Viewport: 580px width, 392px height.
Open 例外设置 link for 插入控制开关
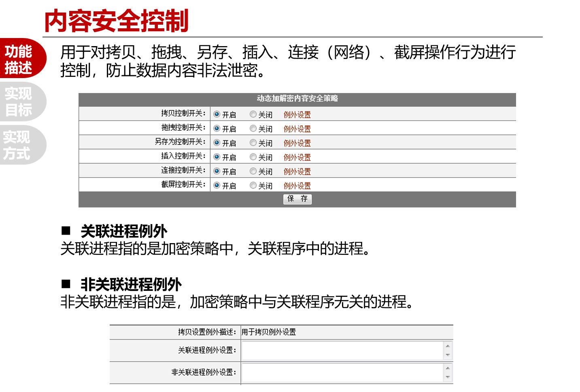(297, 157)
